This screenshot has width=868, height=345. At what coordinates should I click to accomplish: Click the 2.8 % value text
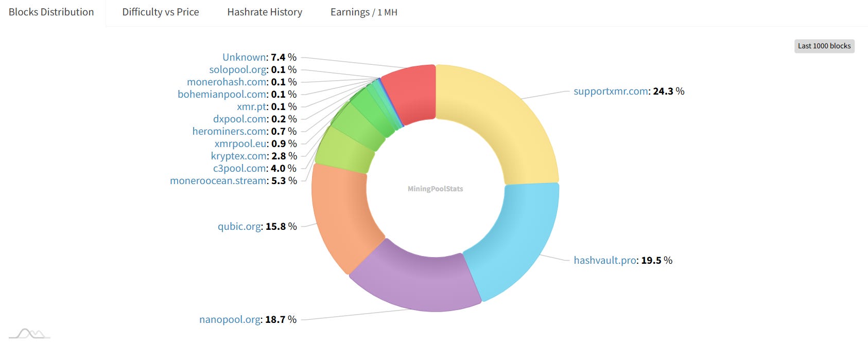(284, 156)
